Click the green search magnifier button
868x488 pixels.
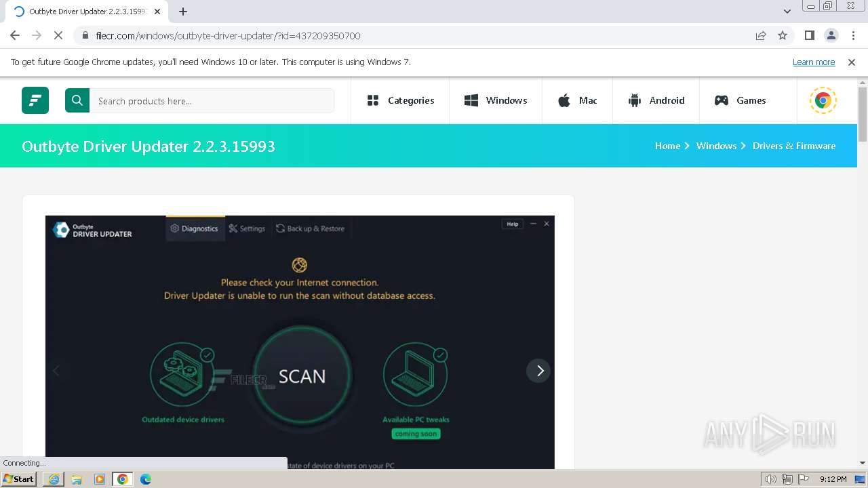point(77,100)
